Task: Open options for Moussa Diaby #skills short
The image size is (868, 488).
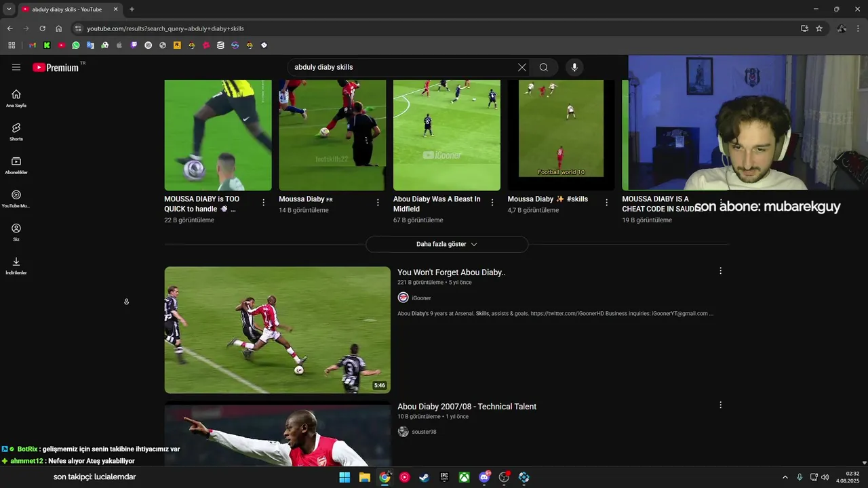Action: [607, 203]
